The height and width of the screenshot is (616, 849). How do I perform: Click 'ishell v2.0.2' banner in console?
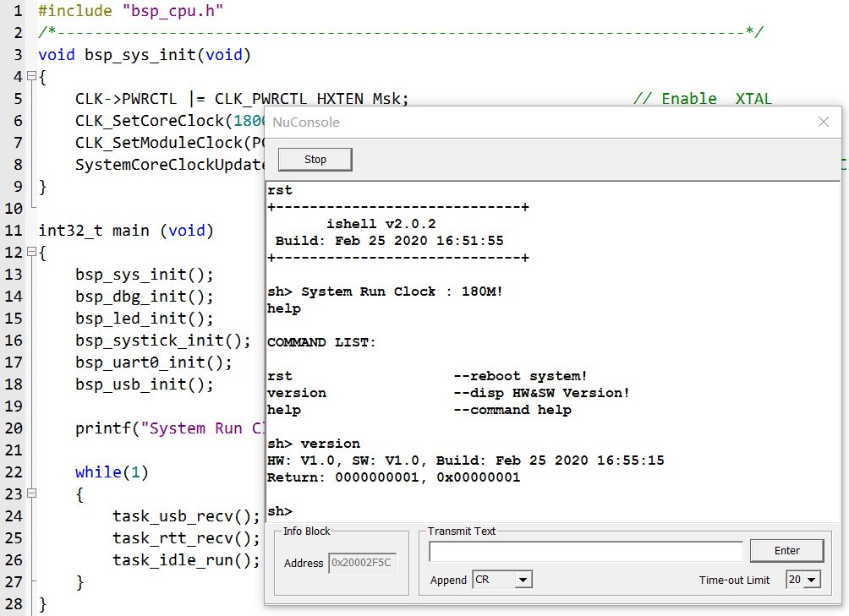(381, 224)
